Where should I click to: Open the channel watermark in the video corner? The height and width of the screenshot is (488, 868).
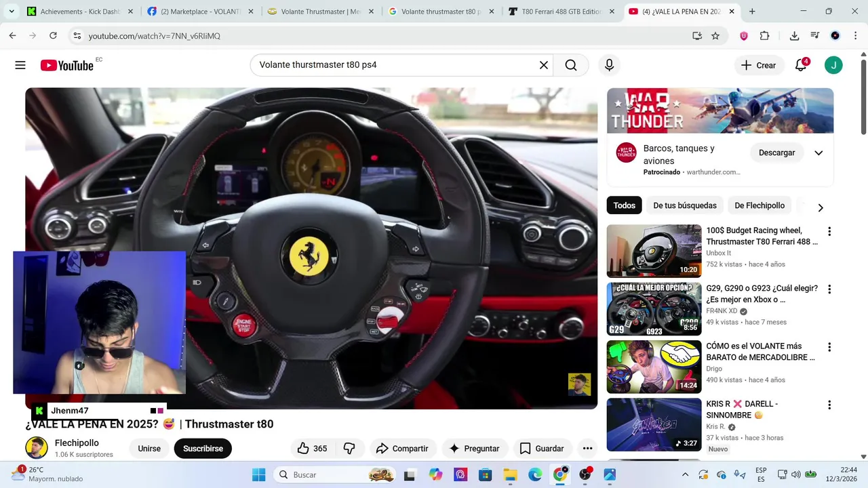click(579, 384)
